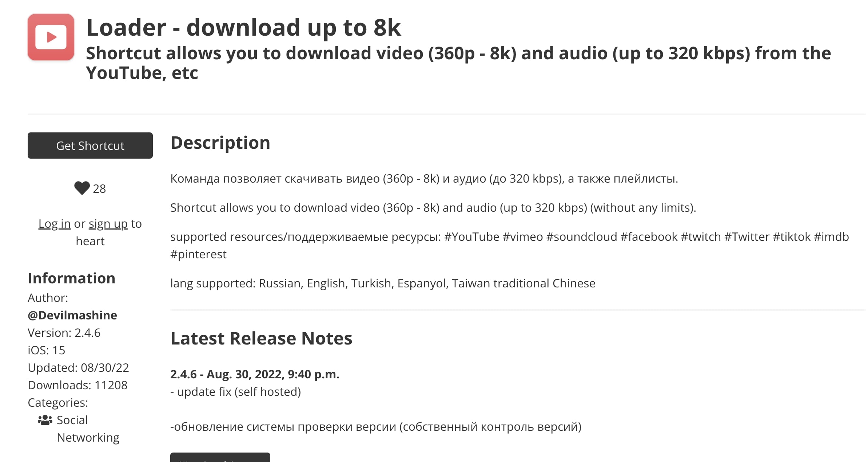Click the Downloads: 11208 text
The width and height of the screenshot is (868, 462).
coord(77,385)
